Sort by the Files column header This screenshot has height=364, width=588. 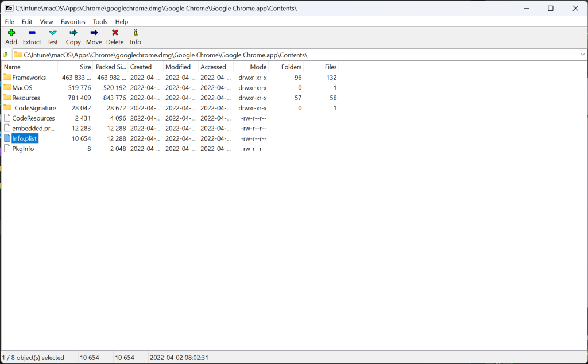click(x=322, y=67)
